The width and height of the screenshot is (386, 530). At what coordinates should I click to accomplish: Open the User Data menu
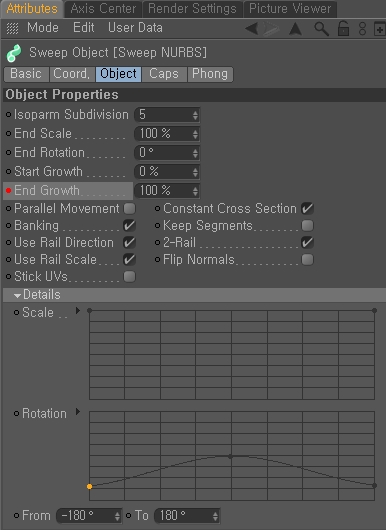(135, 28)
